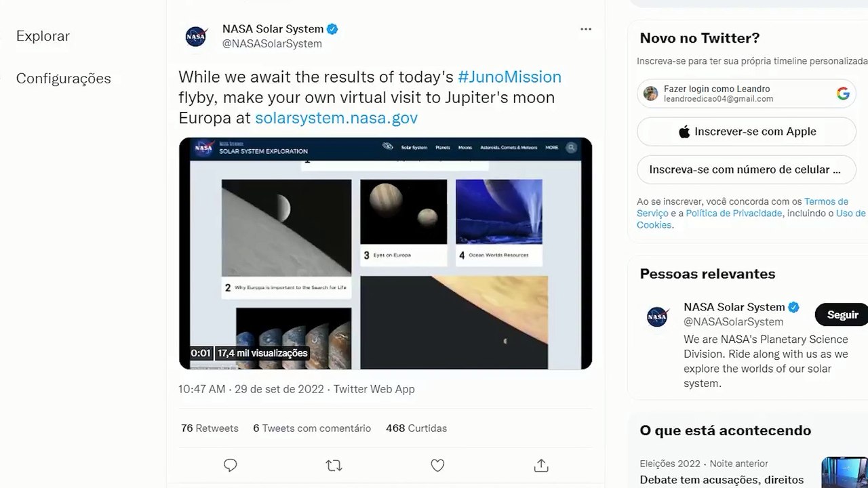Open the #JunoMission hashtag link
Image resolution: width=868 pixels, height=488 pixels.
(509, 77)
